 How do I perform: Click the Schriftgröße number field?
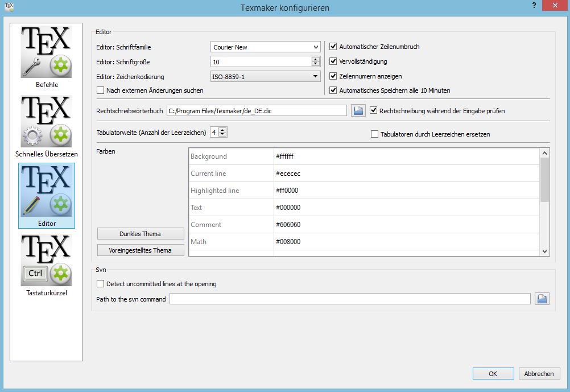261,62
